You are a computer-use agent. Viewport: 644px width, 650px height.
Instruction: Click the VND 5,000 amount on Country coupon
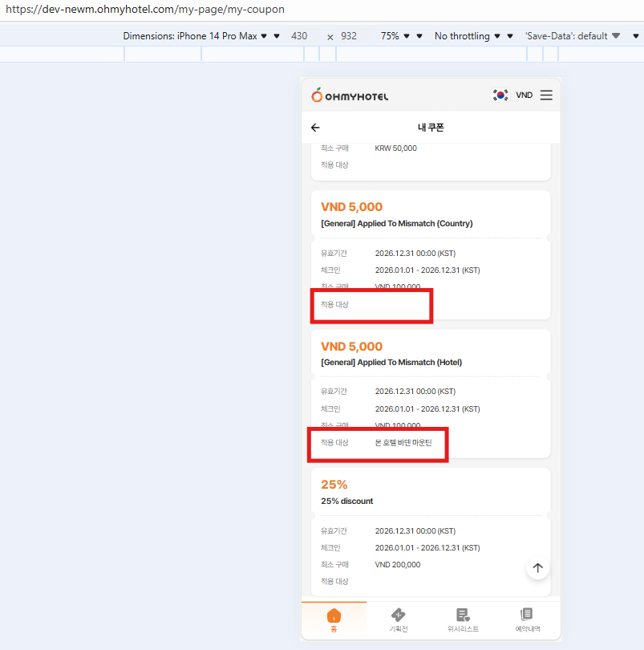click(x=351, y=207)
